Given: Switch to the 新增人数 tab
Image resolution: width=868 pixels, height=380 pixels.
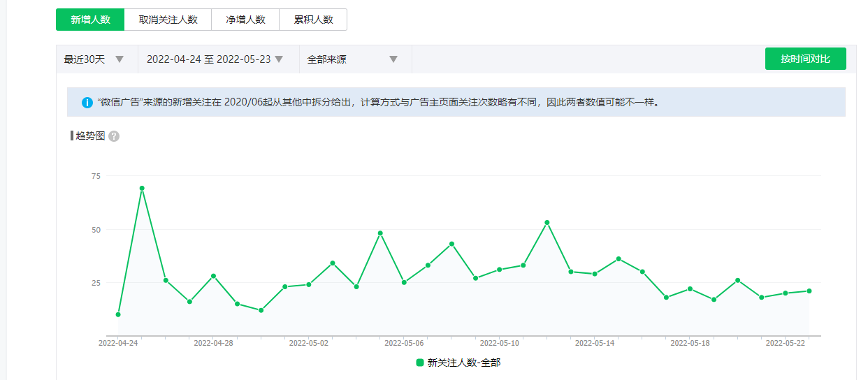Looking at the screenshot, I should pyautogui.click(x=90, y=20).
